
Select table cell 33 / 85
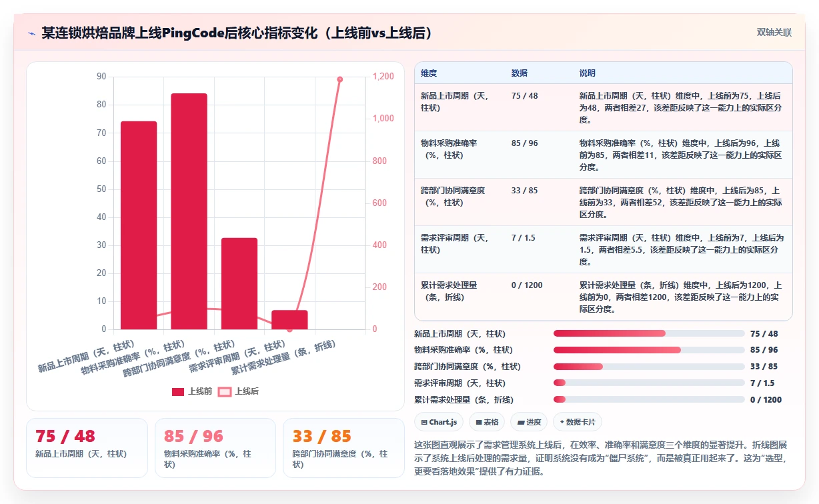coord(524,191)
